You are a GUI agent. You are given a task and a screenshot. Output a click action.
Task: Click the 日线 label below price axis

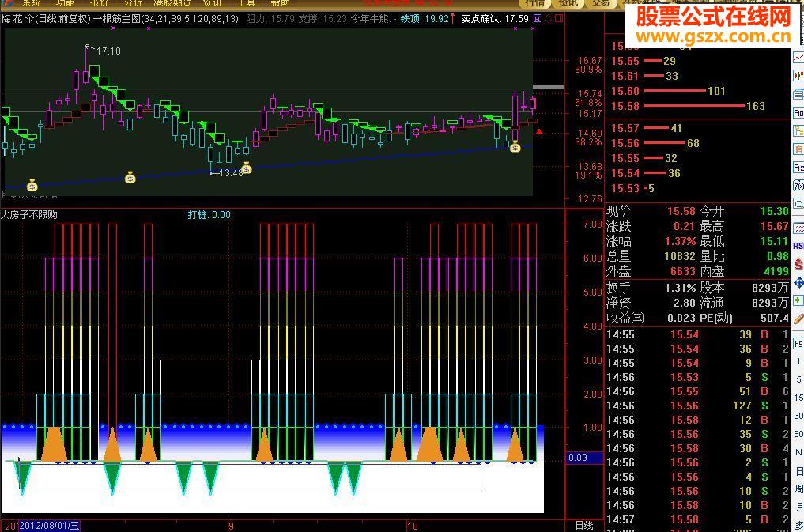[584, 526]
